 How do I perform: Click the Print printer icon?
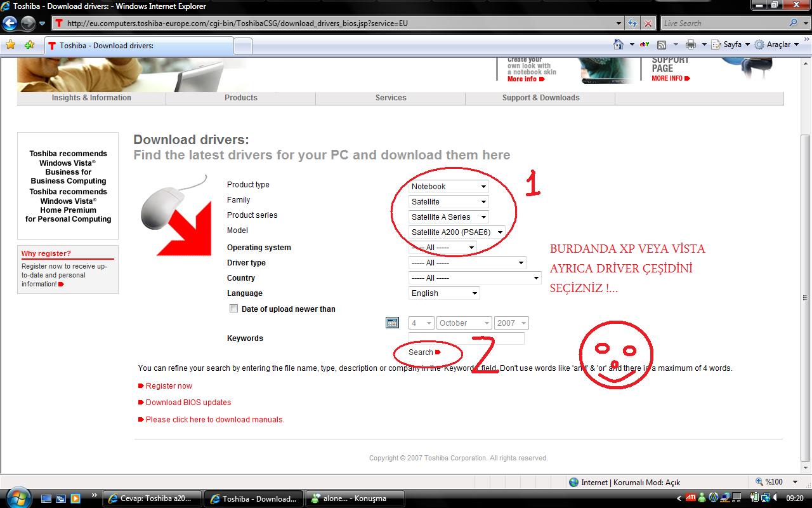click(691, 44)
